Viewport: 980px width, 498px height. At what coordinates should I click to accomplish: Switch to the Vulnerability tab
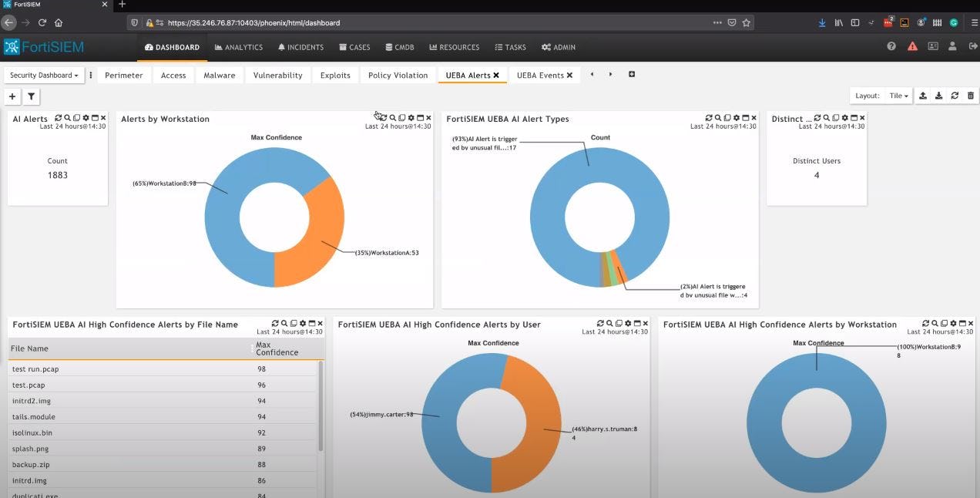(278, 75)
